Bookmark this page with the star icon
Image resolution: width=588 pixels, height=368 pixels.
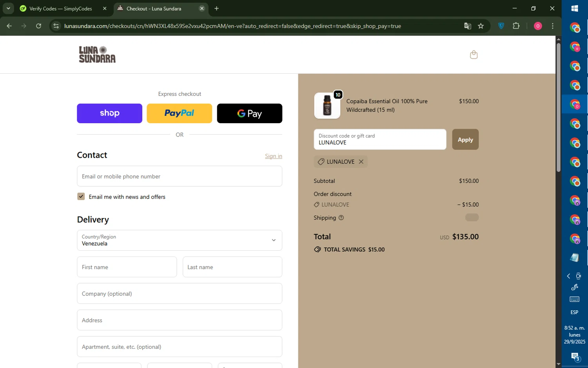click(x=481, y=26)
